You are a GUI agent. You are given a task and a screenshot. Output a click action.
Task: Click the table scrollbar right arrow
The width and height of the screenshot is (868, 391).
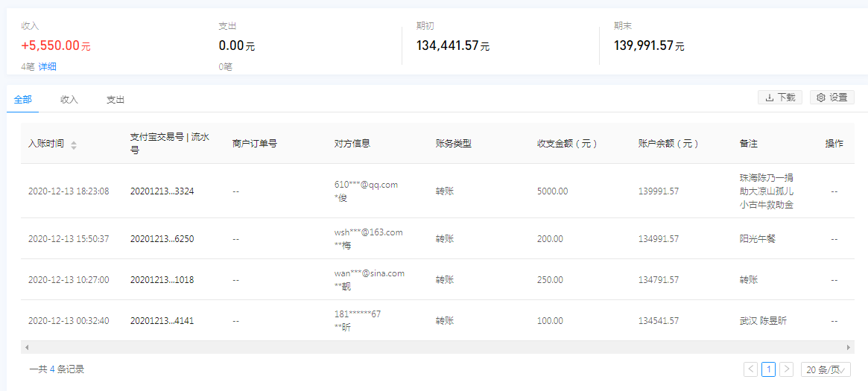tap(849, 347)
